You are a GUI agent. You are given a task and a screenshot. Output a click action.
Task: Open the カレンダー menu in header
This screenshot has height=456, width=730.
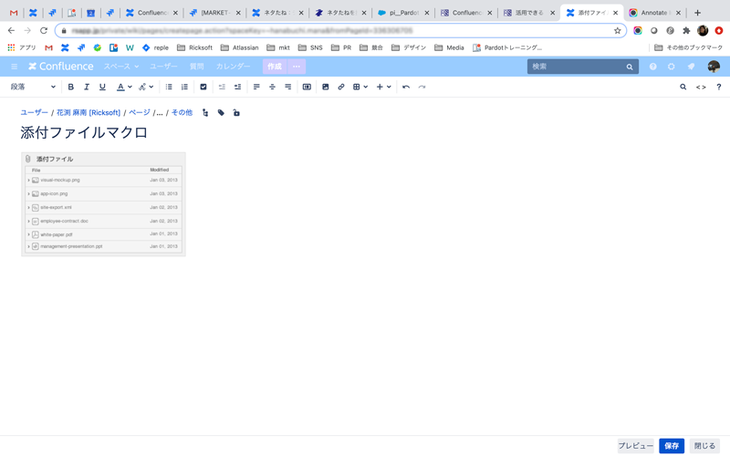[x=233, y=67]
